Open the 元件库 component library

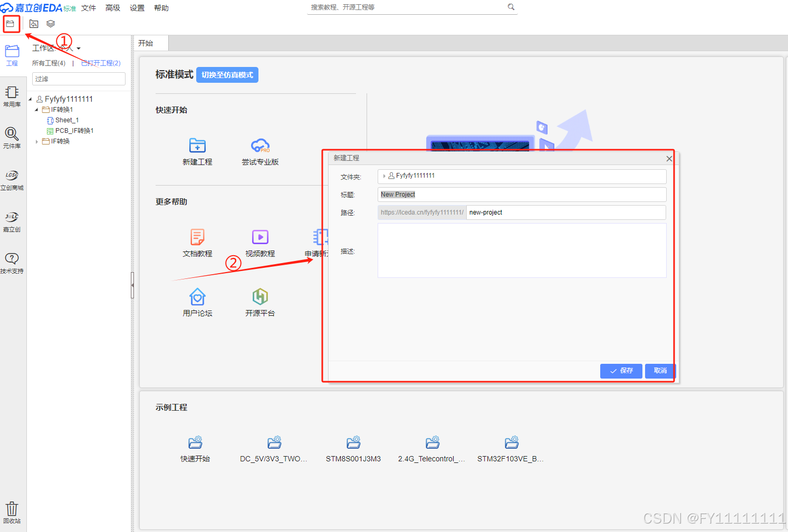point(12,138)
